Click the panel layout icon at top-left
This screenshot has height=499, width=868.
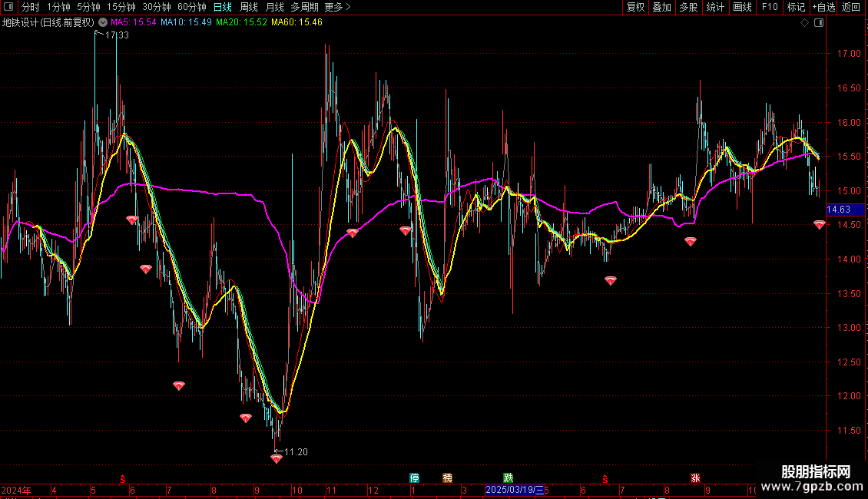coord(9,7)
